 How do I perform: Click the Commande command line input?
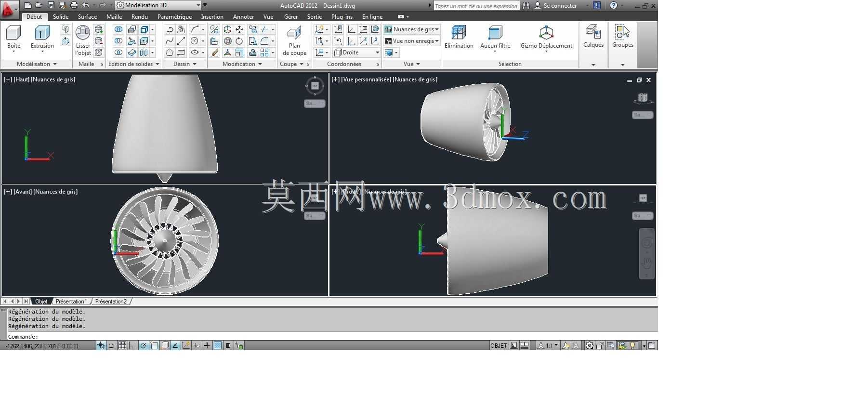[x=332, y=337]
